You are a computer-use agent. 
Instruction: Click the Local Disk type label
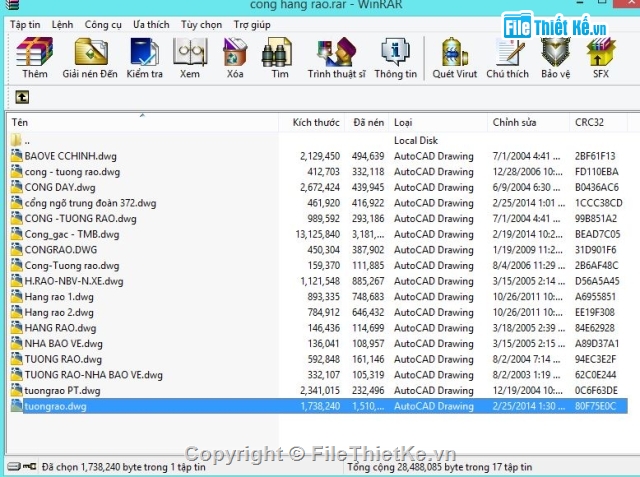click(x=416, y=140)
